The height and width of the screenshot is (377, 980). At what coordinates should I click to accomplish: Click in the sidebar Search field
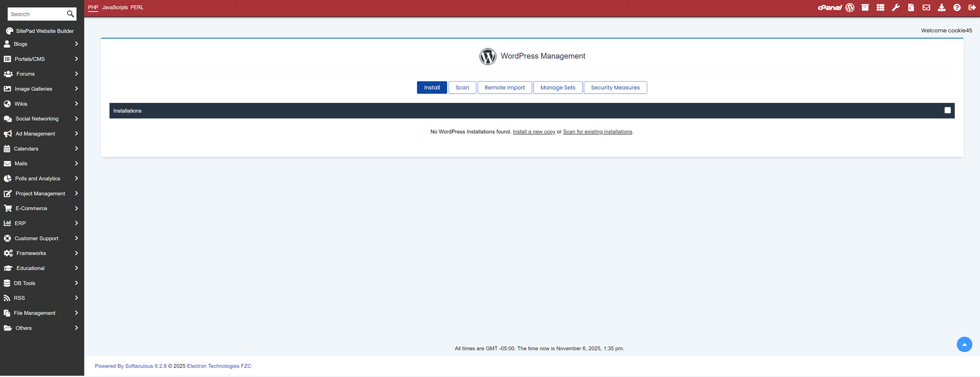[37, 14]
